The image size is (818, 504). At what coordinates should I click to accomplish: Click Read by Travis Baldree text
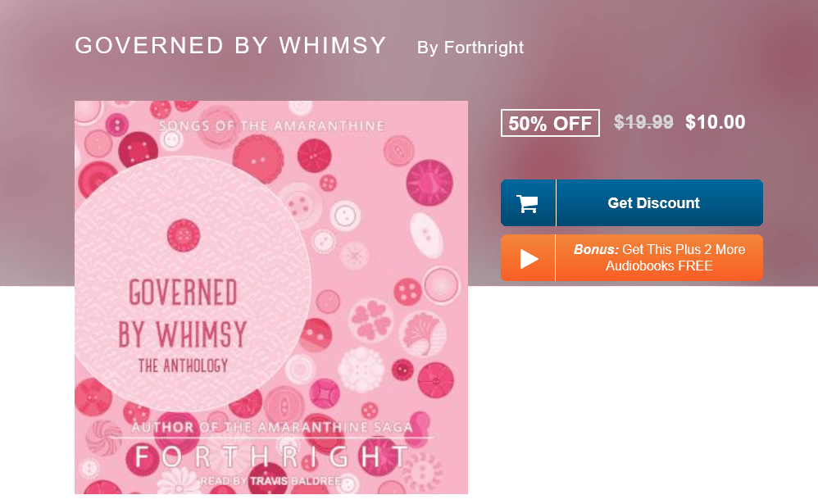pos(271,481)
